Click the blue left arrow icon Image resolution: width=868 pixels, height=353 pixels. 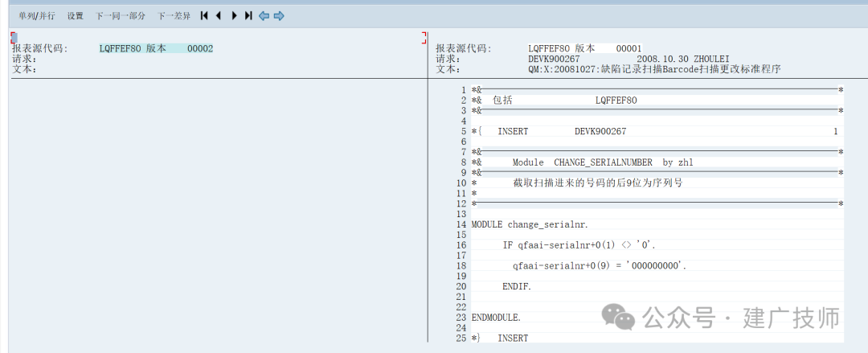click(264, 16)
